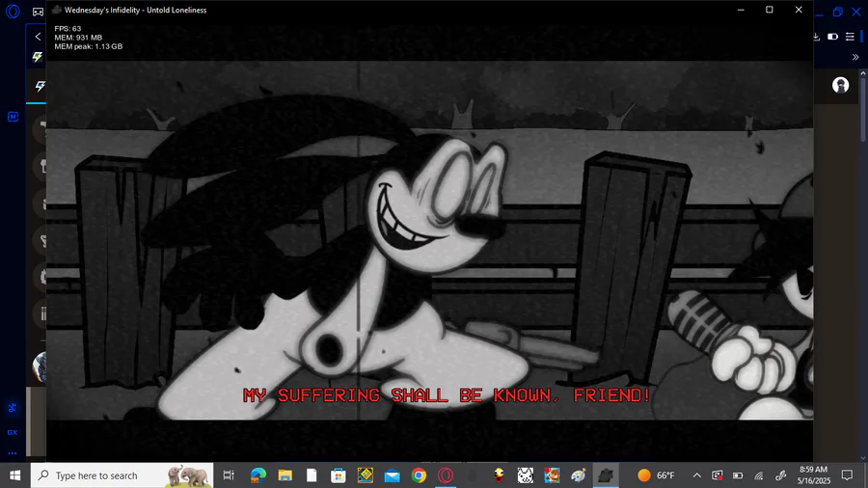Open the sidebar three-dots options
868x488 pixels.
pos(13,453)
